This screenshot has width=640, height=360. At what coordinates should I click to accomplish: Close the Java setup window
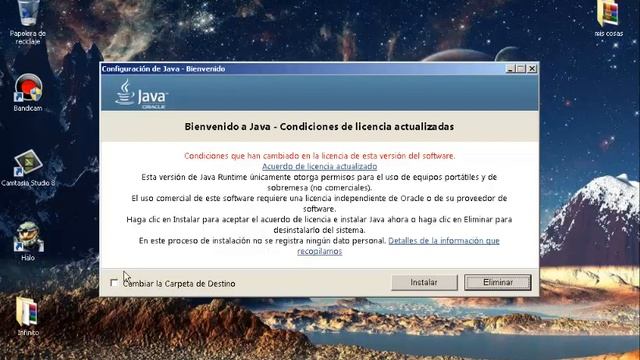[532, 69]
